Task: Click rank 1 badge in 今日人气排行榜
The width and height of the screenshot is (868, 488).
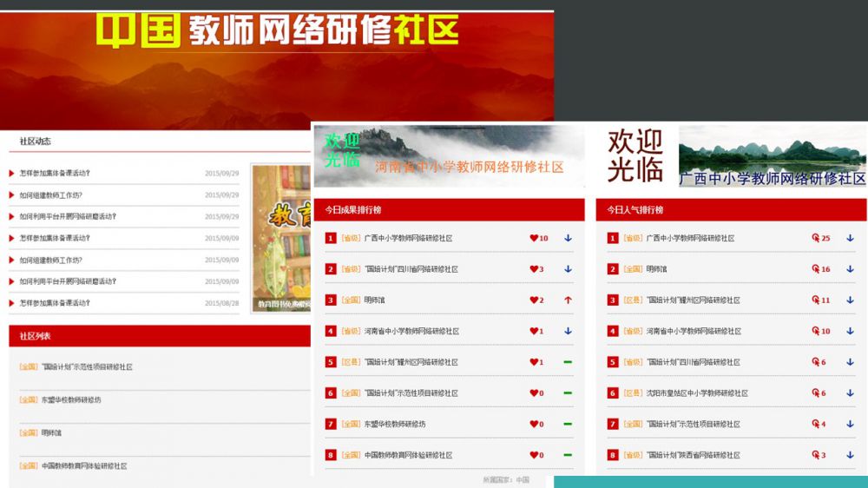Action: click(x=613, y=238)
